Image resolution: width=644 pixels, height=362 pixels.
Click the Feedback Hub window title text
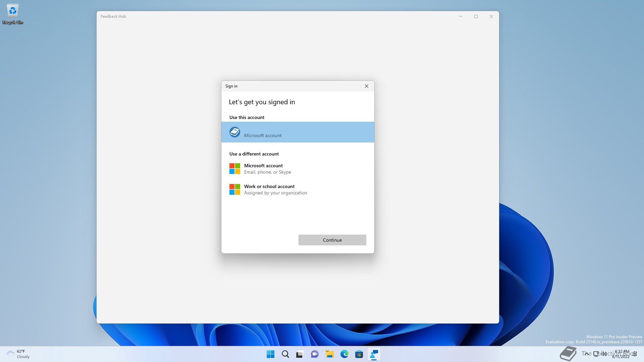click(113, 16)
